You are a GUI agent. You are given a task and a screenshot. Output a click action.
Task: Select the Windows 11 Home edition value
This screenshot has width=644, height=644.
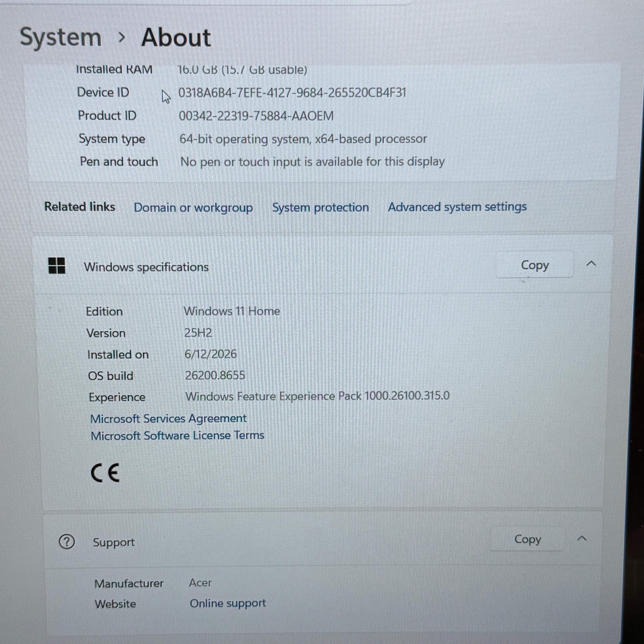pos(232,311)
